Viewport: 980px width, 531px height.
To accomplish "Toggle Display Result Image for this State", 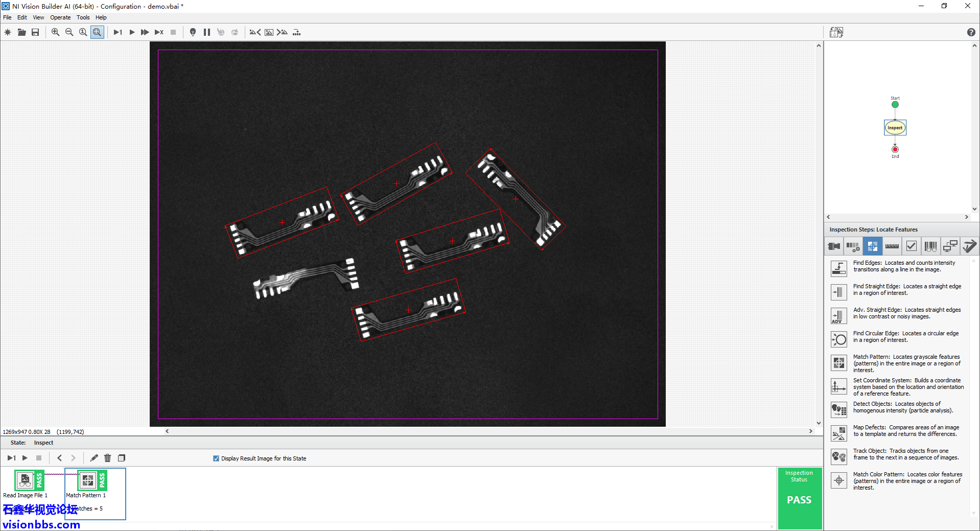I will pyautogui.click(x=216, y=458).
